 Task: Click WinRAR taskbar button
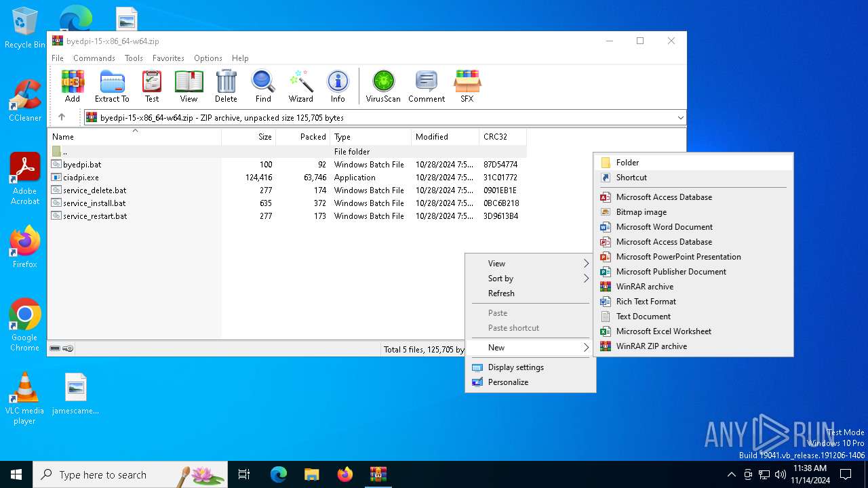click(378, 474)
